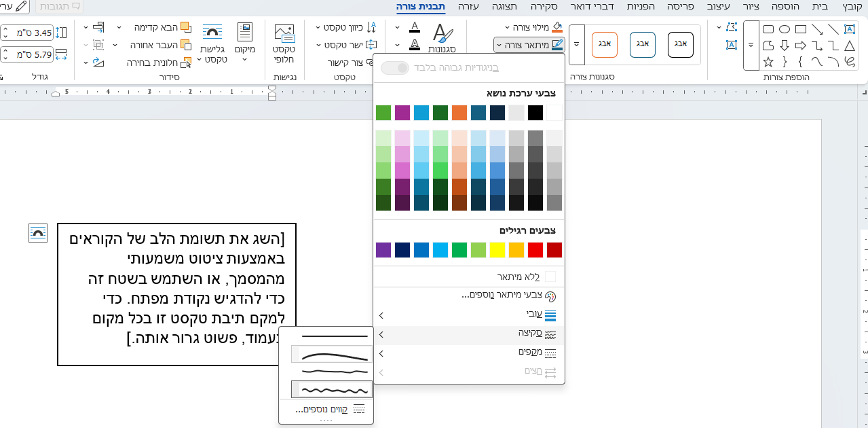
Task: Select the oval shape in the shapes gallery
Action: click(785, 29)
